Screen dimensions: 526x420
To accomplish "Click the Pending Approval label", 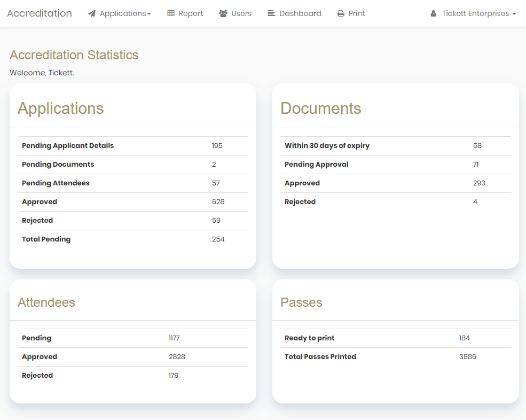I will [317, 165].
